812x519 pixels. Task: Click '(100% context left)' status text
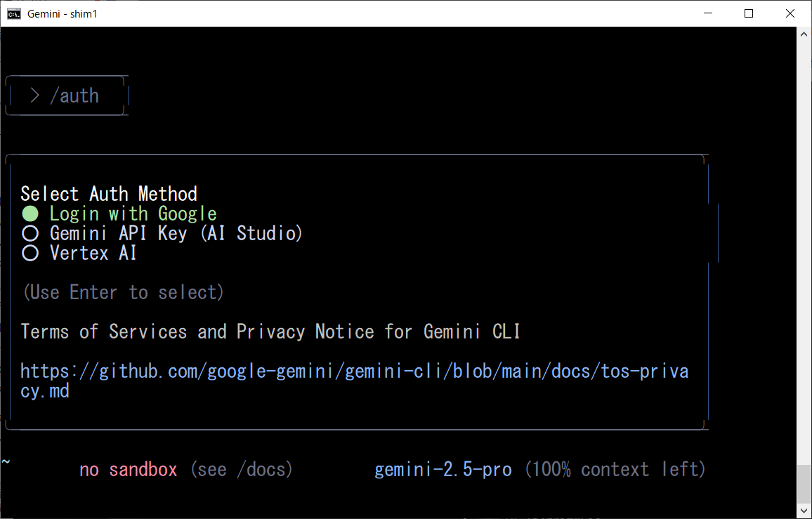click(615, 469)
